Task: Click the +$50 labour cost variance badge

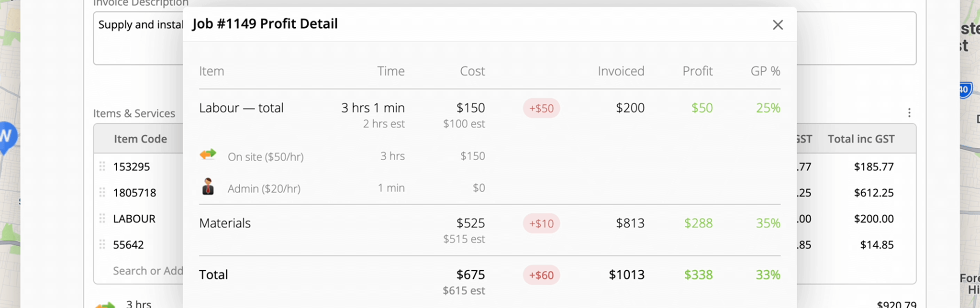Action: [541, 109]
